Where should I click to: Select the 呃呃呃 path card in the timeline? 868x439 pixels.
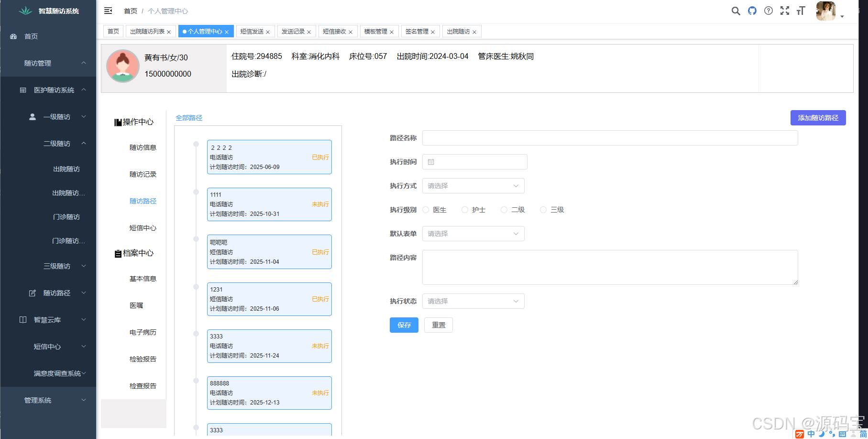pos(269,252)
